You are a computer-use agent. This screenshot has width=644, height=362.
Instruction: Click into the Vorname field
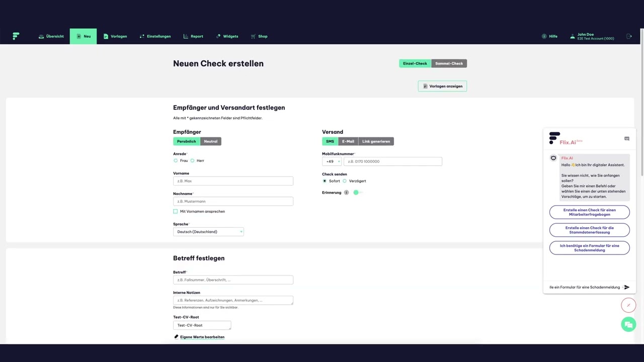233,181
